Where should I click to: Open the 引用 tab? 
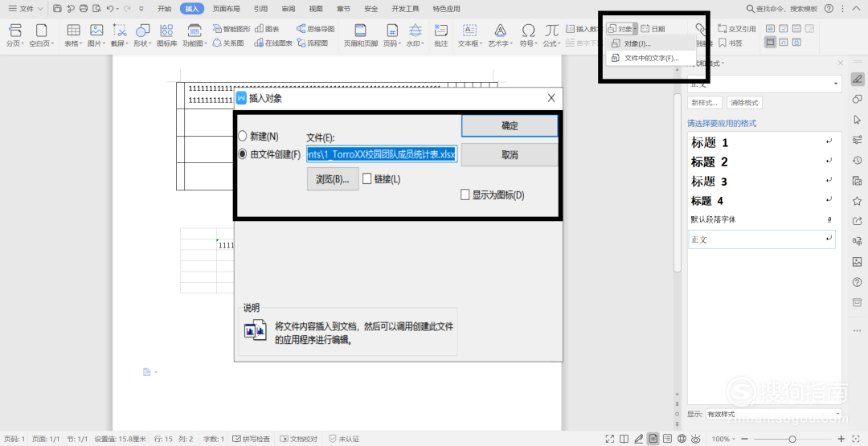pyautogui.click(x=260, y=9)
